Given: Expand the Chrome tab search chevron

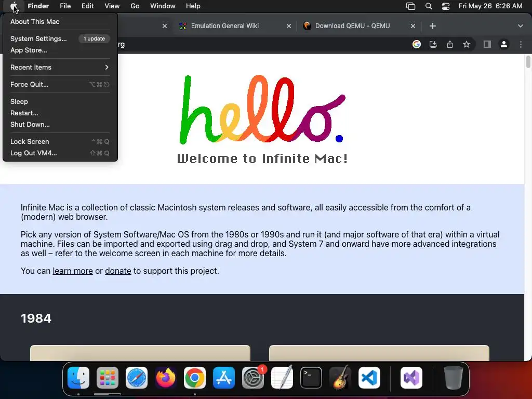Looking at the screenshot, I should [x=521, y=26].
